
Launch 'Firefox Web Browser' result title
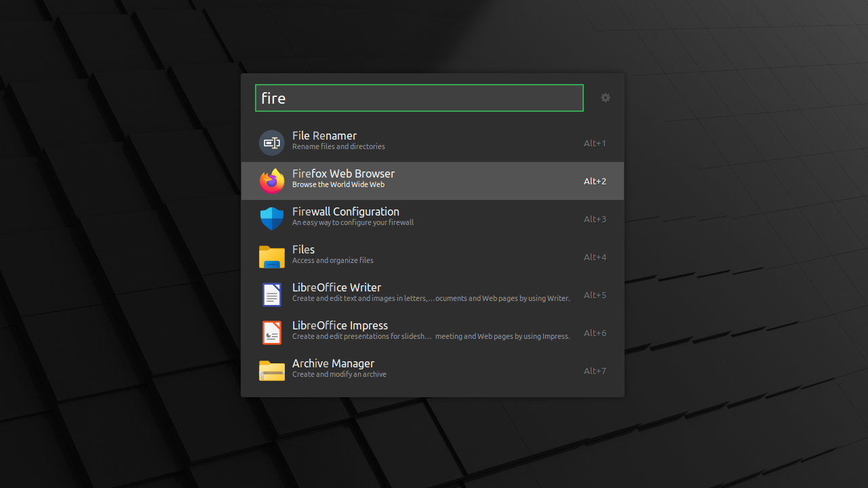click(343, 174)
